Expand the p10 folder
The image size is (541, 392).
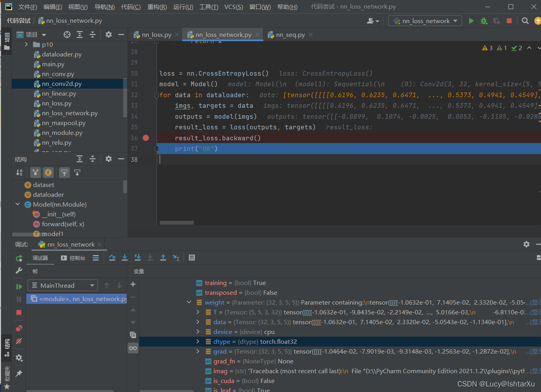[26, 44]
